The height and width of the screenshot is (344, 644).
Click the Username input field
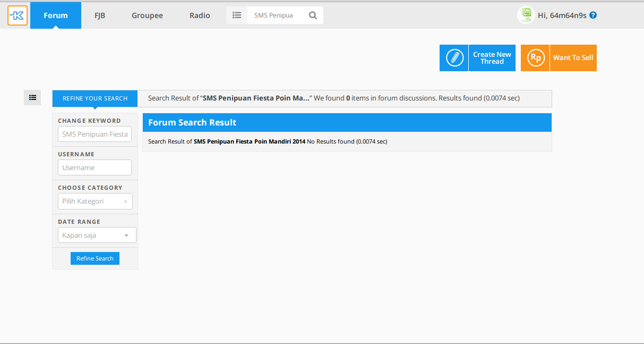point(95,167)
